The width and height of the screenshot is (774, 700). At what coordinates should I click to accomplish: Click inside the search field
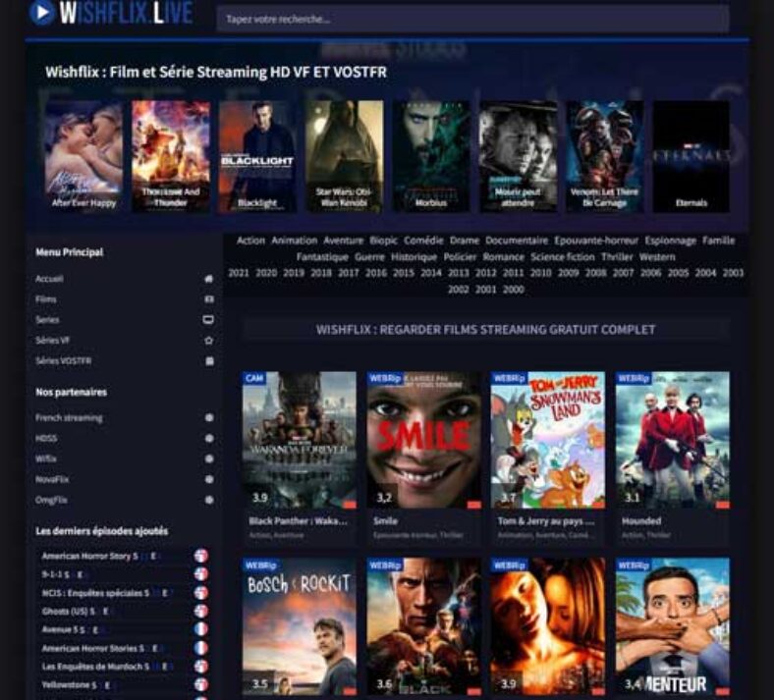[472, 20]
